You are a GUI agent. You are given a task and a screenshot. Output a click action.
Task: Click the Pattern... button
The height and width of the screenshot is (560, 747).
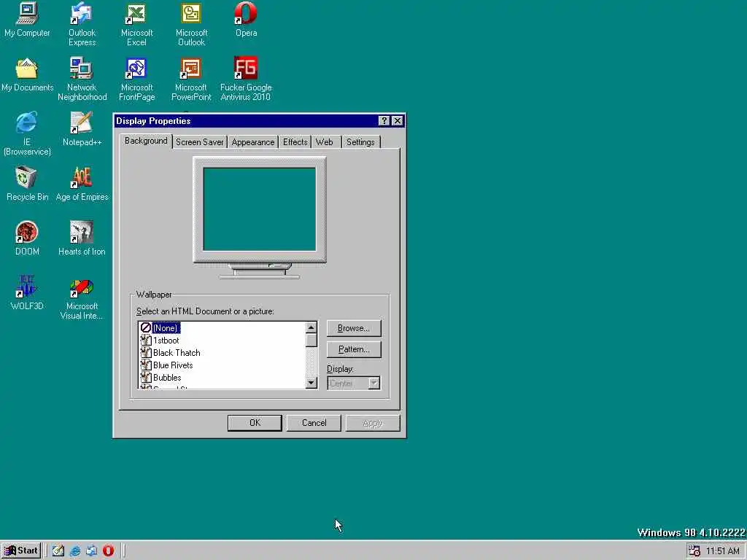pyautogui.click(x=354, y=349)
